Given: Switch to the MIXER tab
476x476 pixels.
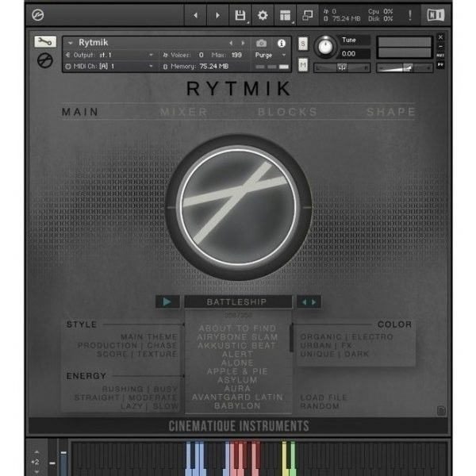Looking at the screenshot, I should (184, 112).
